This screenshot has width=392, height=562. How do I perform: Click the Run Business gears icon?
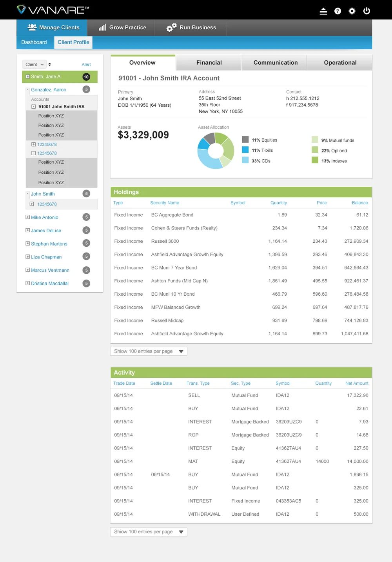click(171, 27)
